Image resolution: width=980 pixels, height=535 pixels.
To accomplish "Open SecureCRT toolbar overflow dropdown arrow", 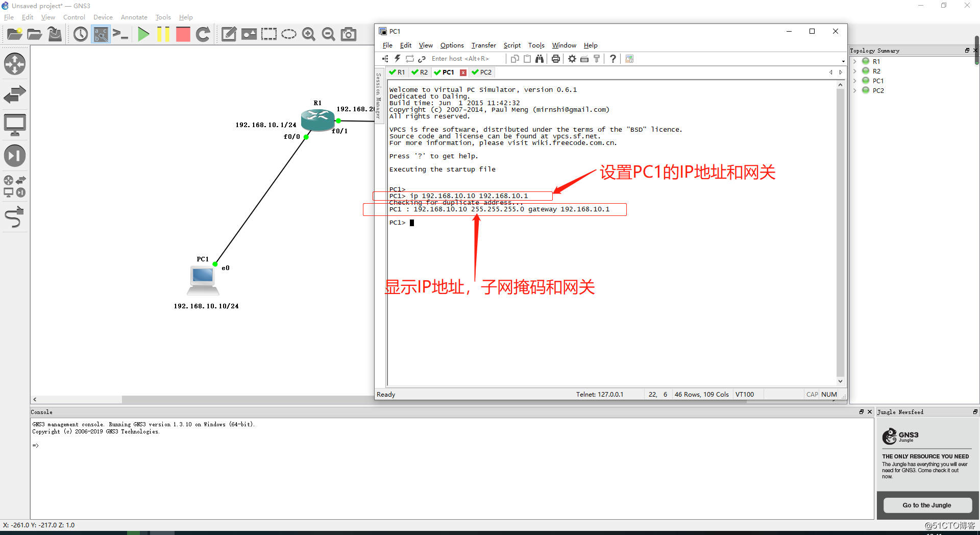I will coord(843,61).
